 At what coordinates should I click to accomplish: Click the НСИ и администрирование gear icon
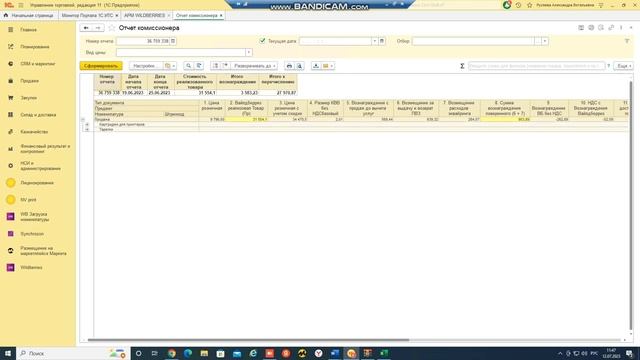[11, 166]
